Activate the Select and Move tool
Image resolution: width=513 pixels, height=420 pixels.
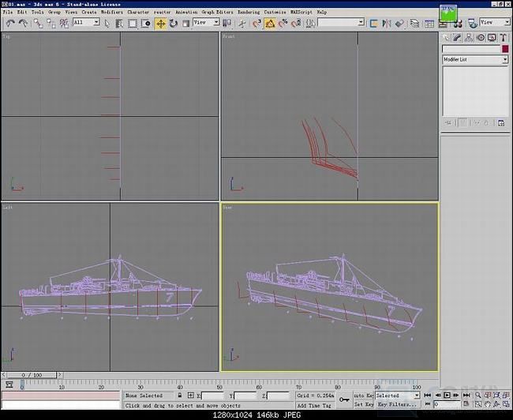[x=160, y=23]
